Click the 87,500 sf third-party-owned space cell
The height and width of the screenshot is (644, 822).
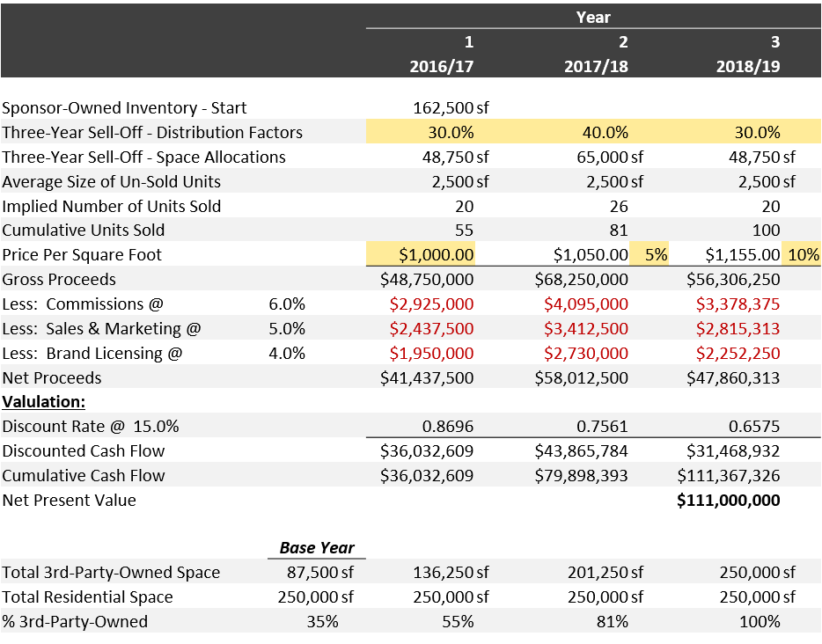pyautogui.click(x=319, y=572)
